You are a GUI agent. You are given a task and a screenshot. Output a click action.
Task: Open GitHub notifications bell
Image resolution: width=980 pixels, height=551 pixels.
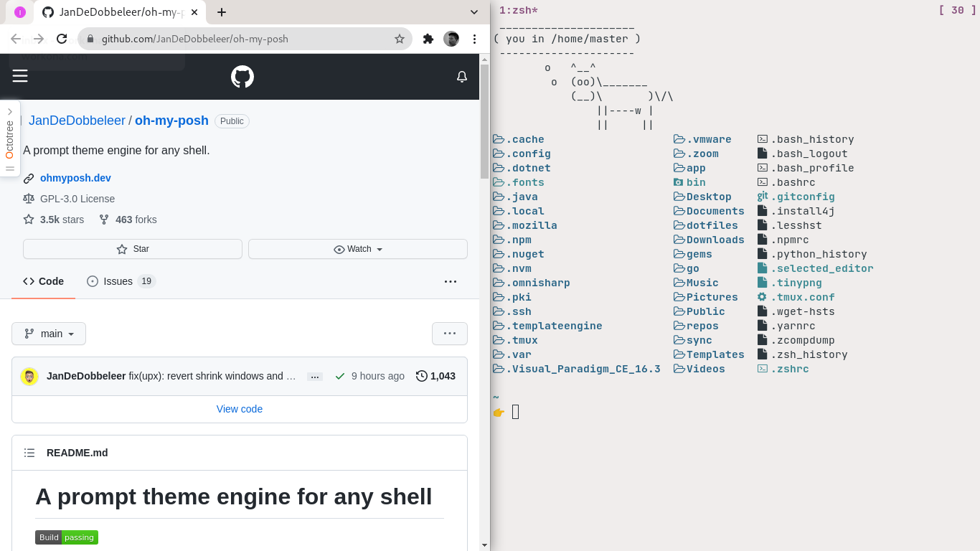[462, 77]
